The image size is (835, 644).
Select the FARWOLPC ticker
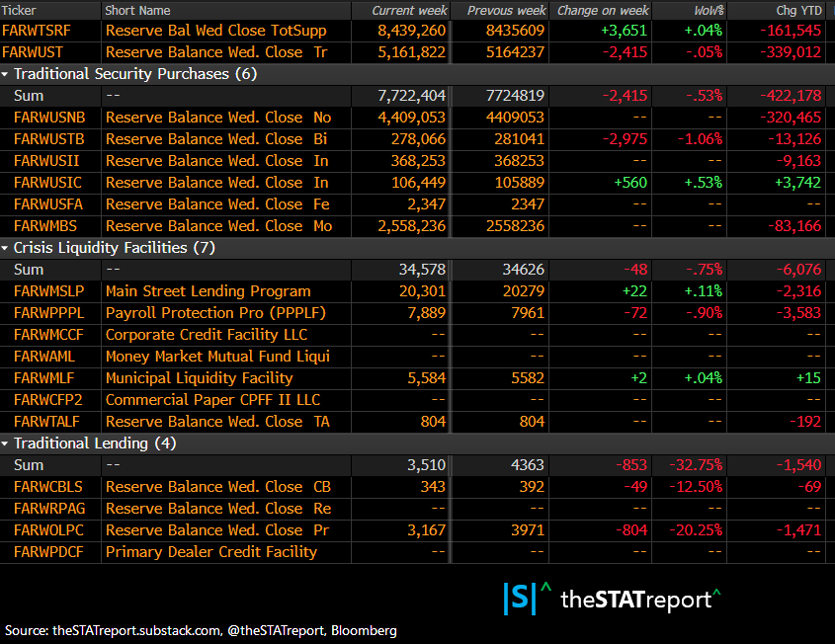pyautogui.click(x=49, y=530)
